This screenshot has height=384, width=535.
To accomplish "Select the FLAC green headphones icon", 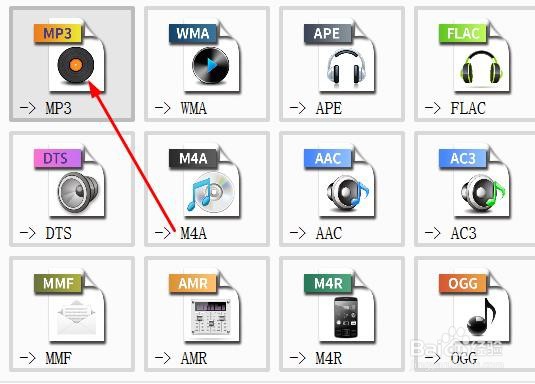I will click(x=475, y=55).
